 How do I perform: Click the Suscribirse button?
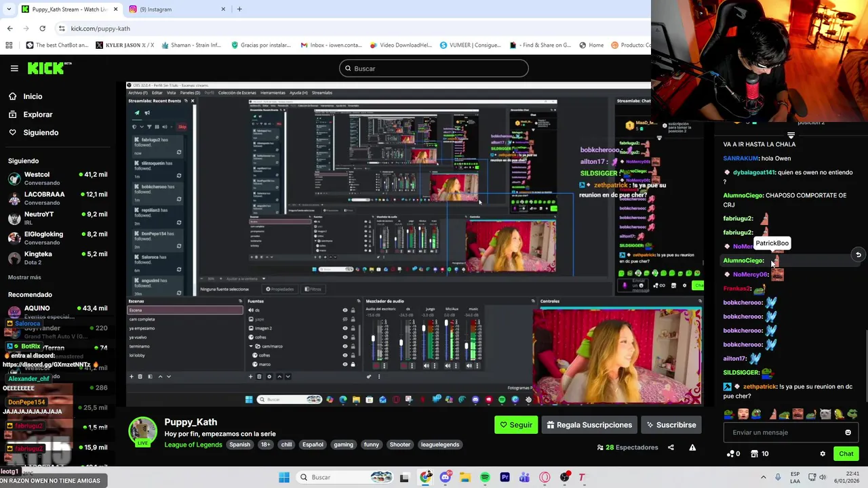[671, 425]
